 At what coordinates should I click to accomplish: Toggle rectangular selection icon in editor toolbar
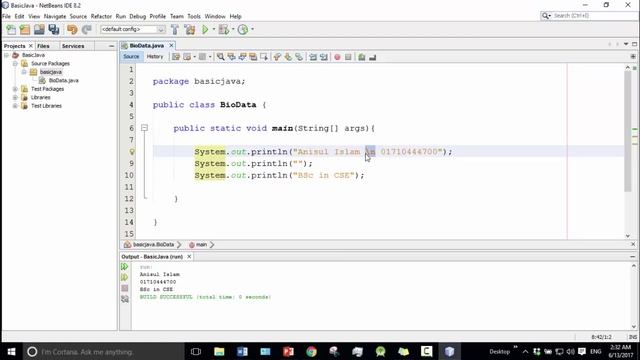pyautogui.click(x=264, y=57)
